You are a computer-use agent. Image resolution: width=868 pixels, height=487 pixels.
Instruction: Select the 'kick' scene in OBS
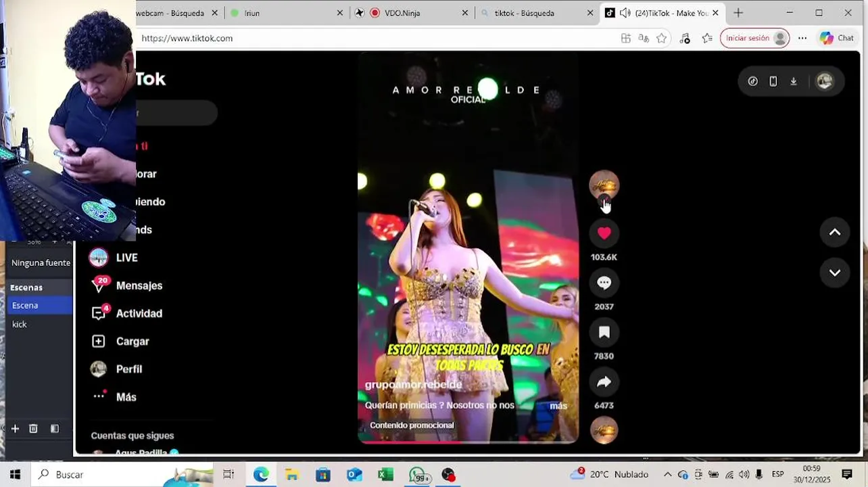[39, 324]
